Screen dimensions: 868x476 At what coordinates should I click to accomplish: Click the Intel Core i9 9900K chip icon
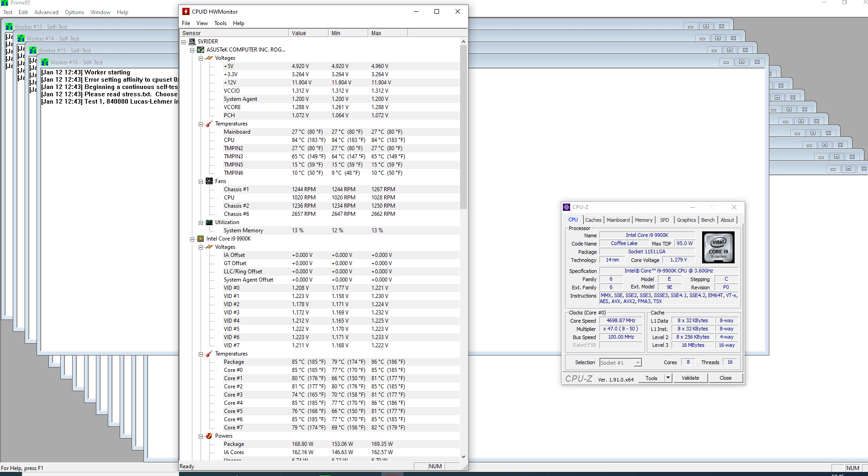201,239
